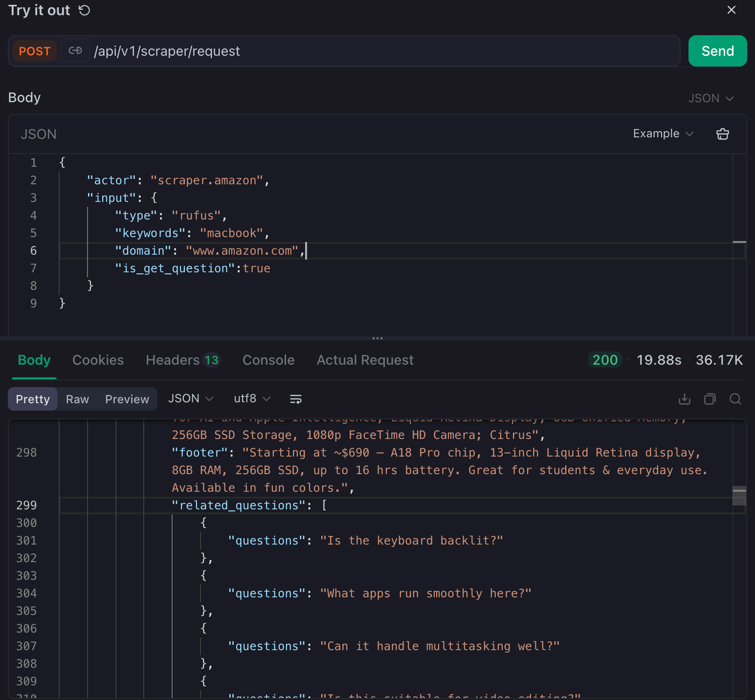Click line number 6 in request editor
Screen dimensions: 755x700
pyautogui.click(x=33, y=251)
